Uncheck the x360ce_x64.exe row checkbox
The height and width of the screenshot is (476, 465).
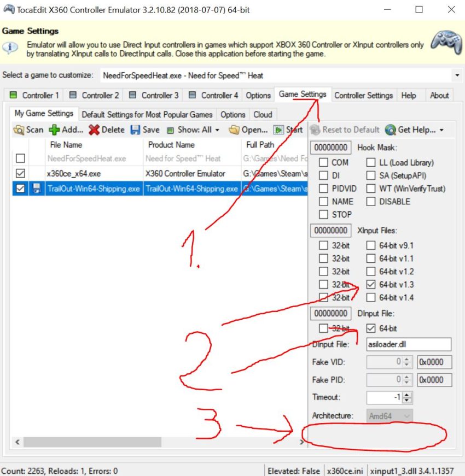point(20,173)
